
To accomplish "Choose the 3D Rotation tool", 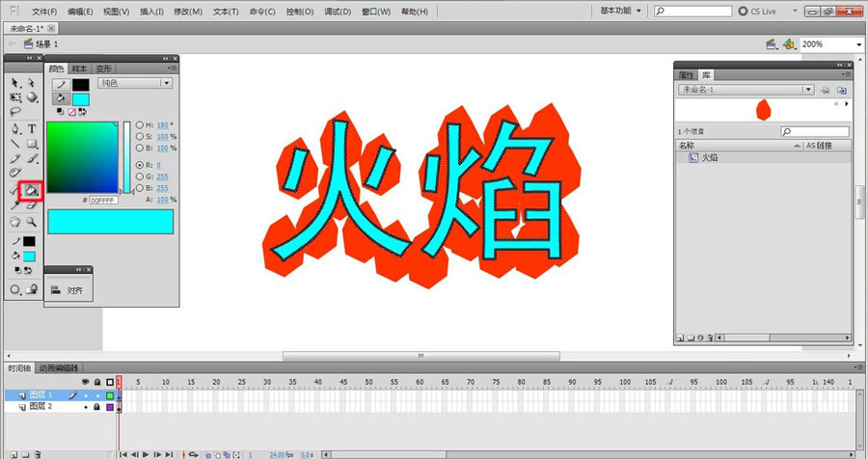I will [x=32, y=97].
